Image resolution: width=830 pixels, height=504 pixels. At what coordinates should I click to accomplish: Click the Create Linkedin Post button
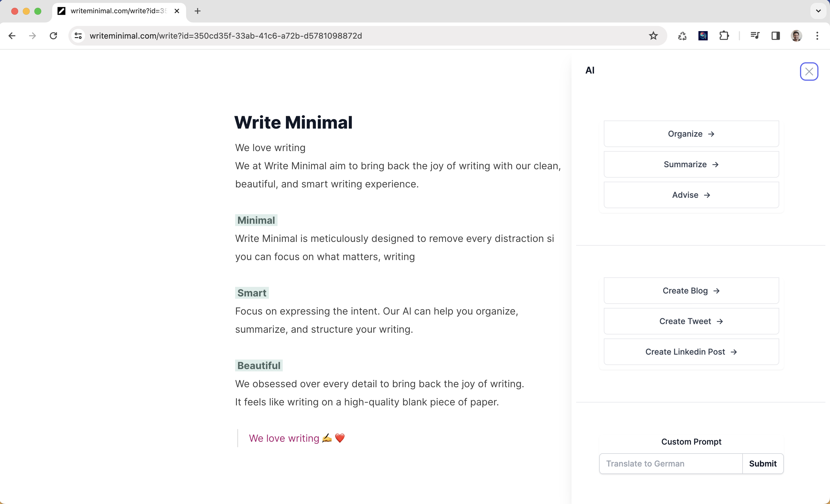coord(691,352)
